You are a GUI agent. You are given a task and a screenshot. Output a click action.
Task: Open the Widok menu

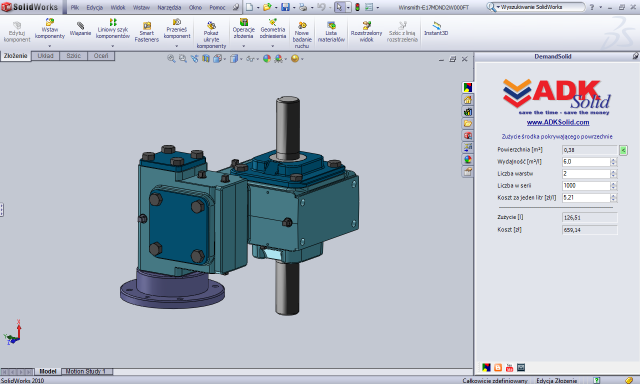(x=118, y=7)
